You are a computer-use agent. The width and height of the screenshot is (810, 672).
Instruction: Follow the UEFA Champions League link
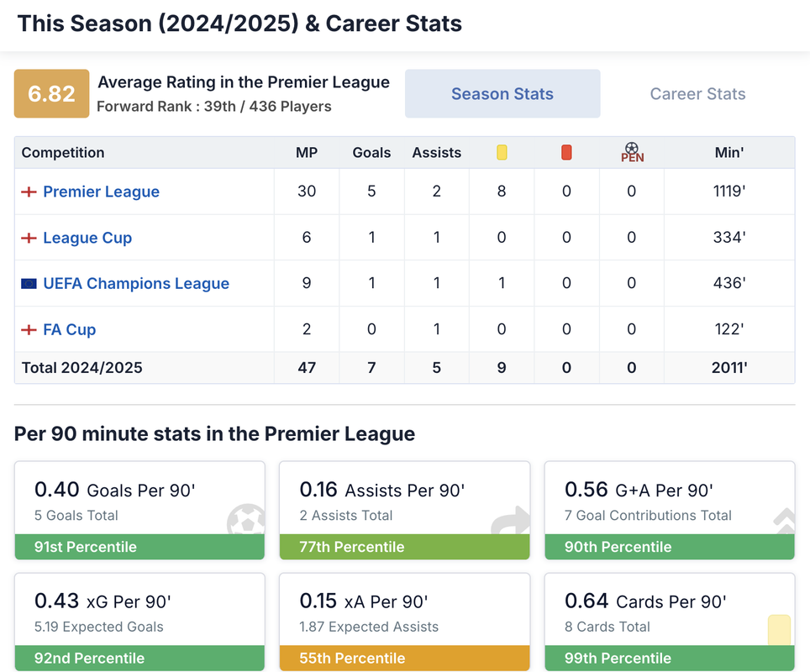(136, 284)
